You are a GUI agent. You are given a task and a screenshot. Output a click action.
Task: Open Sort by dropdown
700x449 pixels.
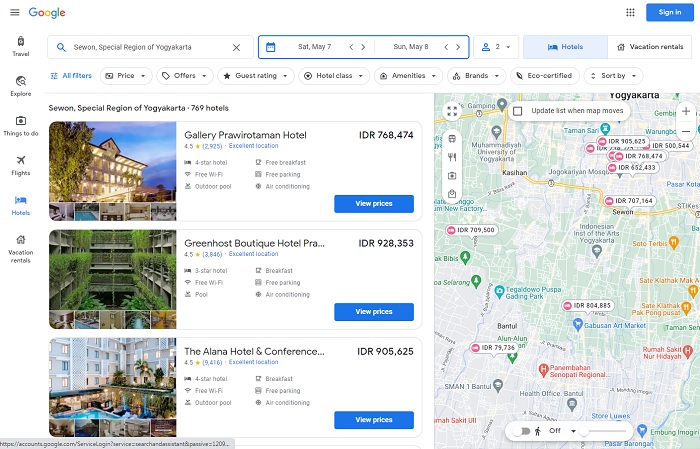point(613,76)
